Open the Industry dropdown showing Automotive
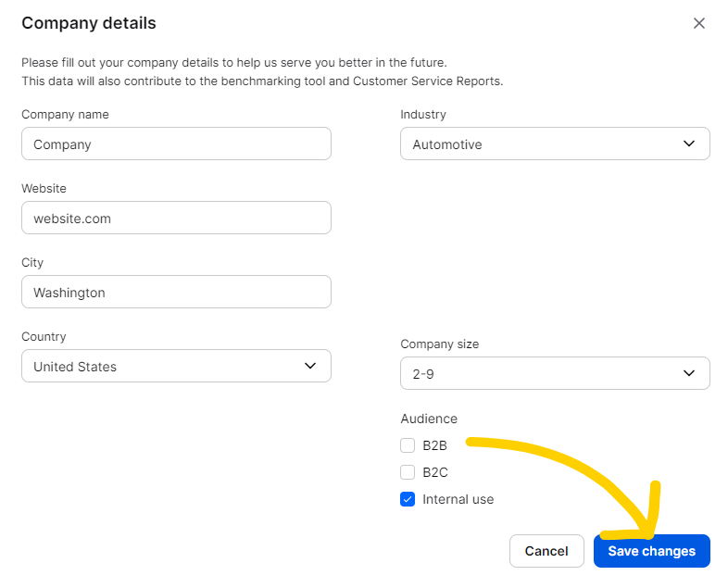This screenshot has width=728, height=588. coord(555,144)
